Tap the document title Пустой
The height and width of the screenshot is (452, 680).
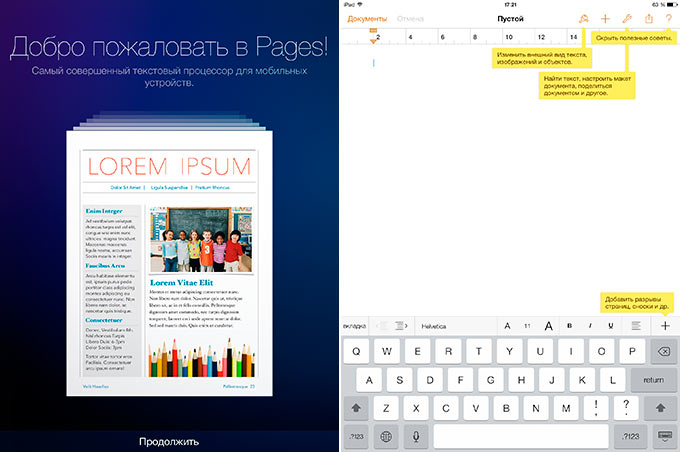pos(510,19)
